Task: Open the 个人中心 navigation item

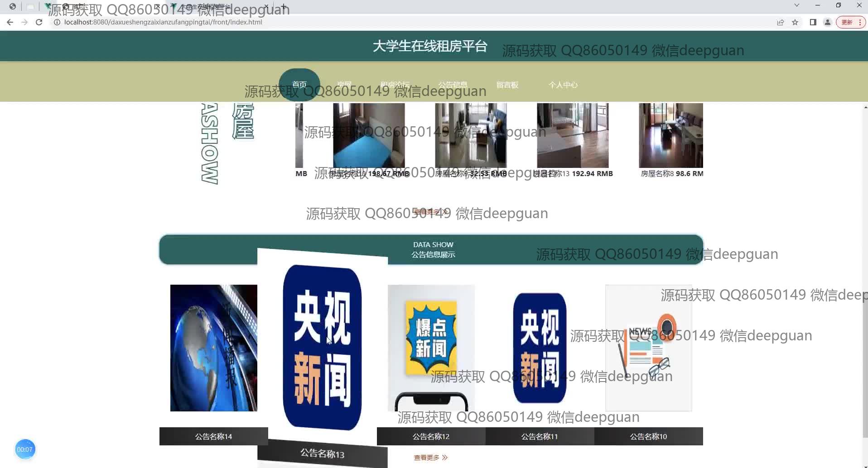Action: [x=563, y=85]
